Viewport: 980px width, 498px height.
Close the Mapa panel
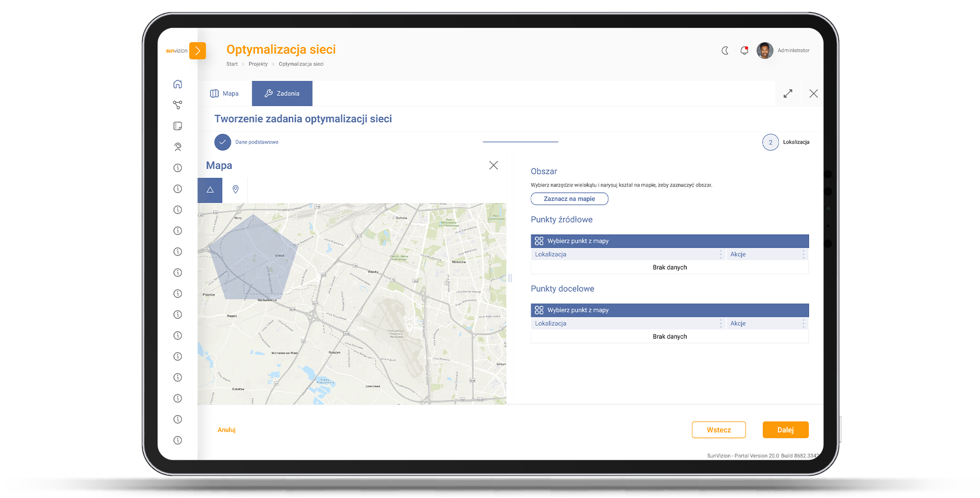point(493,165)
